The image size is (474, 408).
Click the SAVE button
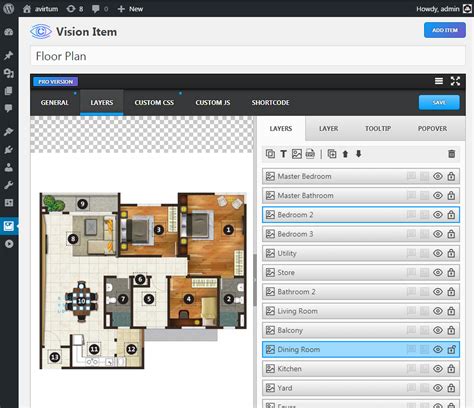pyautogui.click(x=439, y=102)
